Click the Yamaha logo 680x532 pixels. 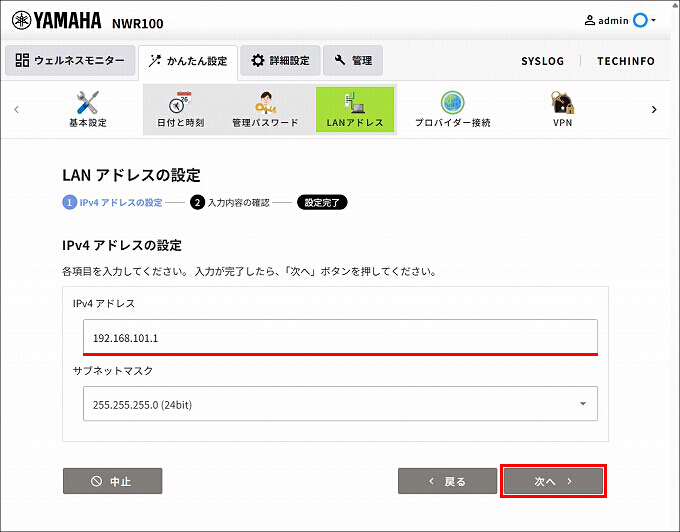click(x=57, y=20)
